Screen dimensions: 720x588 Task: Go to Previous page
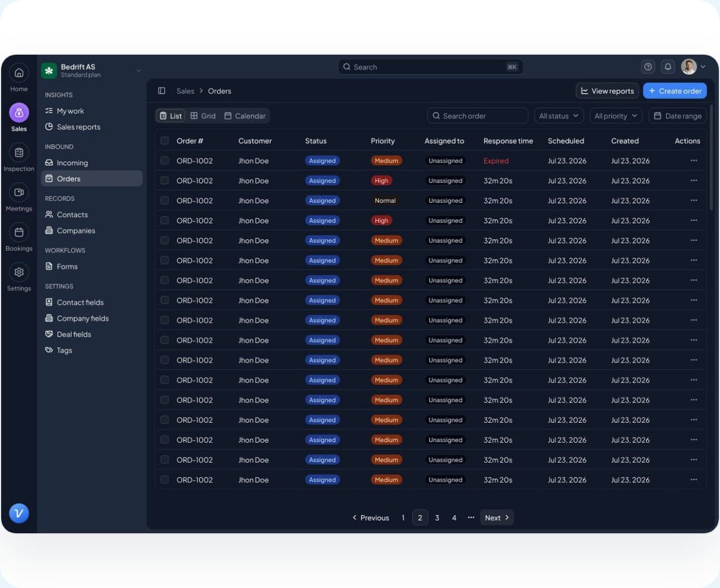point(370,517)
